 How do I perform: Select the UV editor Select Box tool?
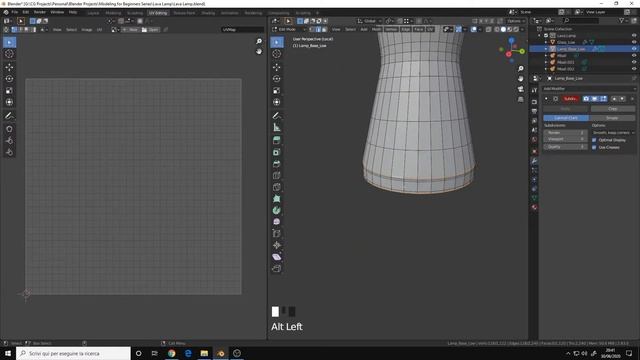9,42
